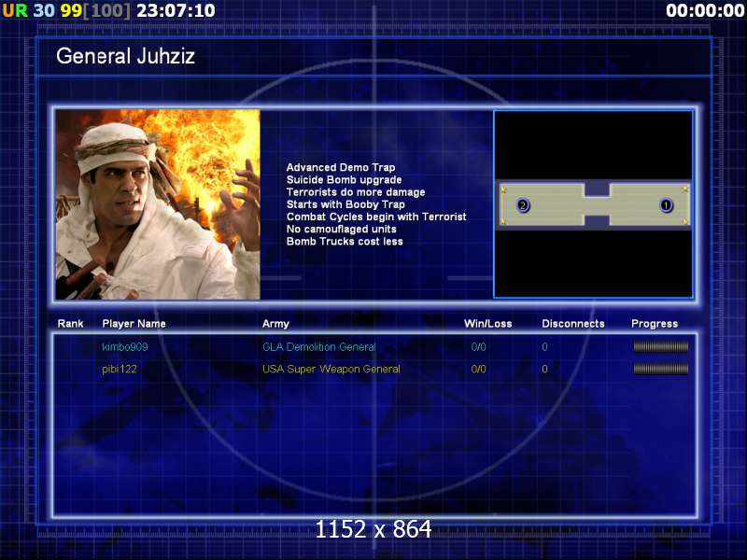Click pibi122 win/loss value 0/0
Screen dimensions: 747x560
coord(478,369)
